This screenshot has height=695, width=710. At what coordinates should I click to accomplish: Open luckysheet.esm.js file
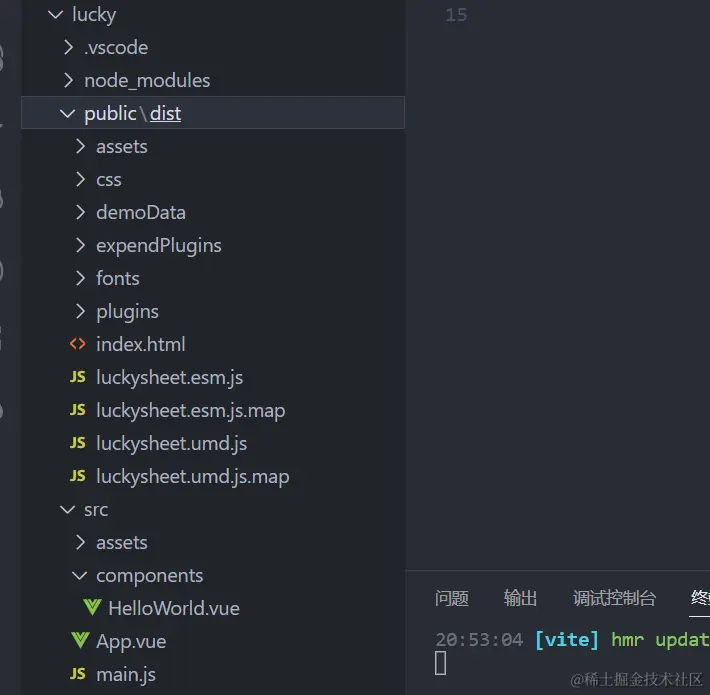coord(169,378)
